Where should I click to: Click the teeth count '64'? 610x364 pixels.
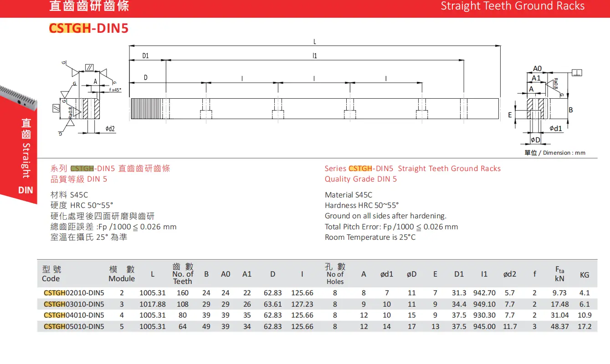pyautogui.click(x=183, y=326)
